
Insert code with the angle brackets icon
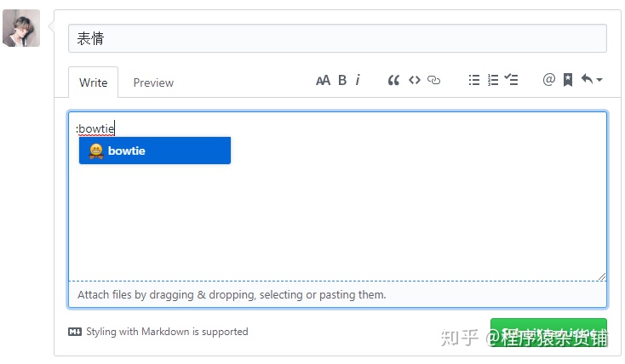pyautogui.click(x=415, y=81)
